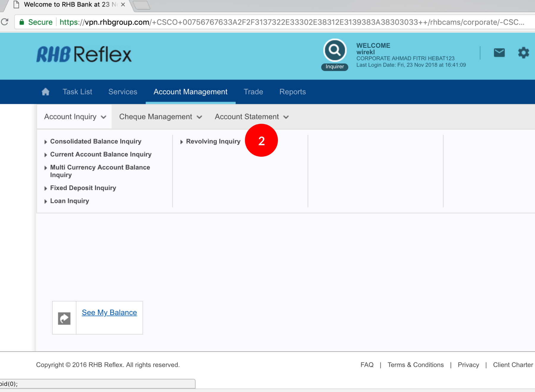Open the Trade menu
535x392 pixels.
[253, 92]
